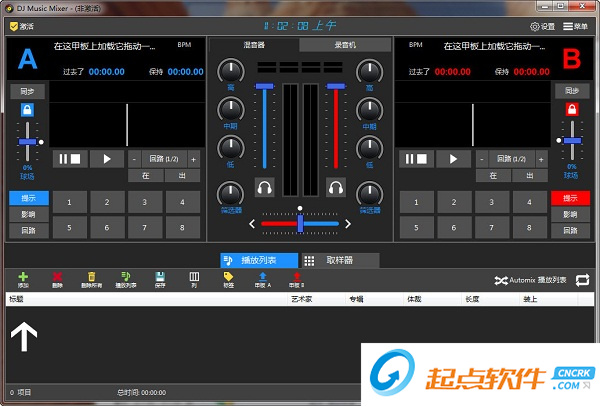Open the hamburger Menu at top right
The width and height of the screenshot is (600, 406).
click(575, 26)
